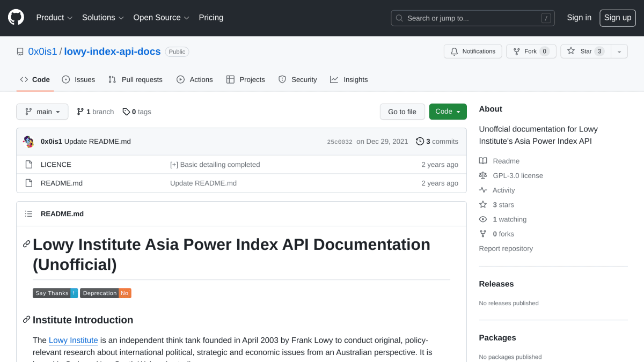
Task: Open the README.md file in file list
Action: coord(62,183)
